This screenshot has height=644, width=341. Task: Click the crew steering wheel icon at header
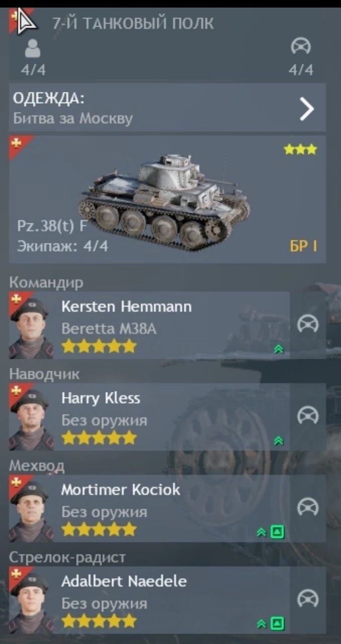click(x=301, y=47)
